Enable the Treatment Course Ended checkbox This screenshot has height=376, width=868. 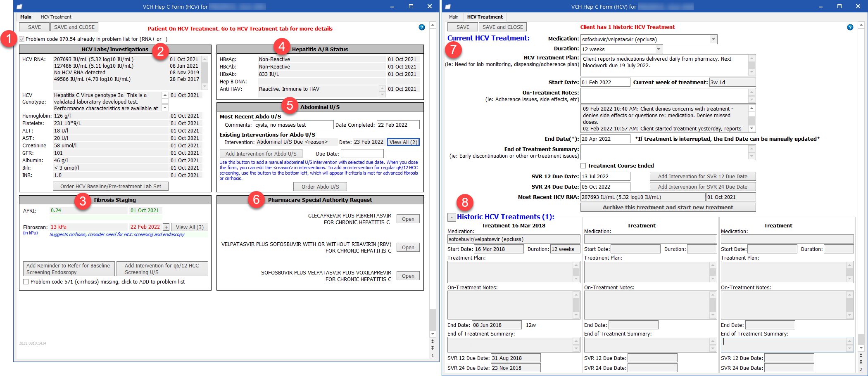coord(583,166)
